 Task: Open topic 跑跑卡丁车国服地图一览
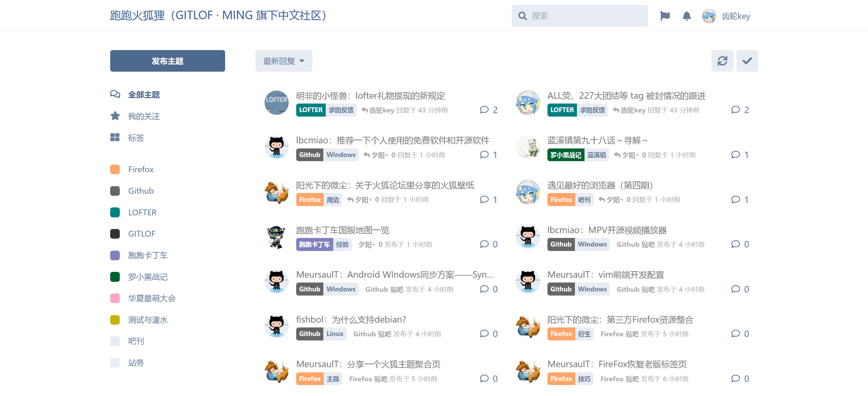click(343, 230)
